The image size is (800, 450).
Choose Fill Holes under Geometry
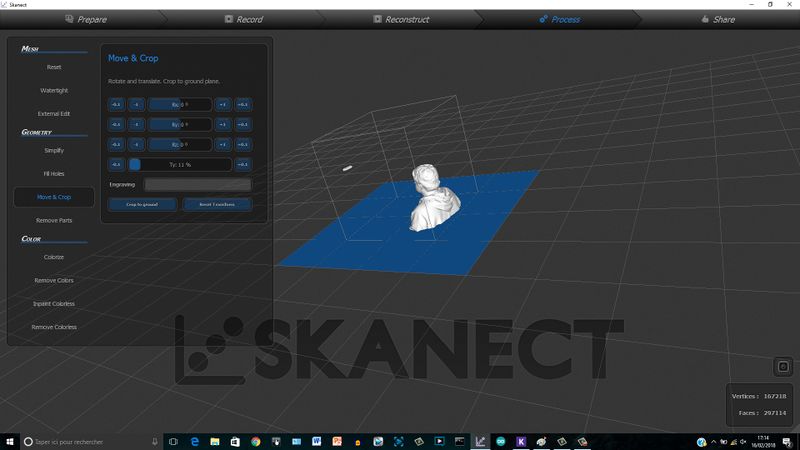pos(54,173)
